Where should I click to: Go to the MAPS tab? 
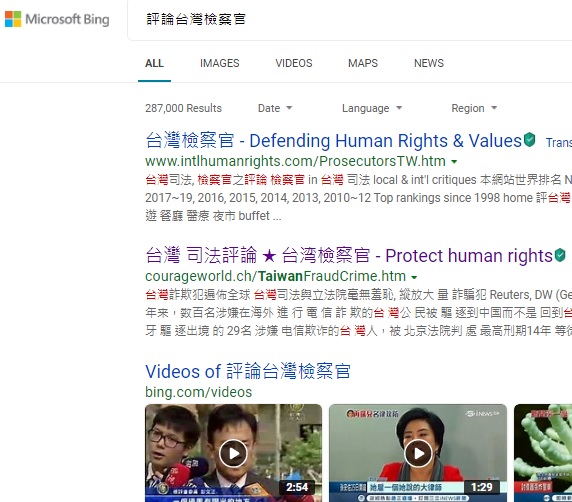pyautogui.click(x=363, y=63)
